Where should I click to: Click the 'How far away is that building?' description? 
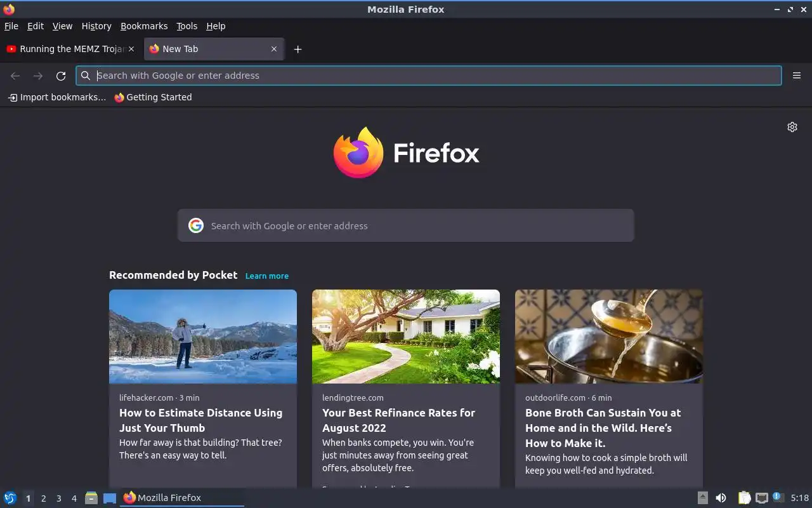pos(200,449)
